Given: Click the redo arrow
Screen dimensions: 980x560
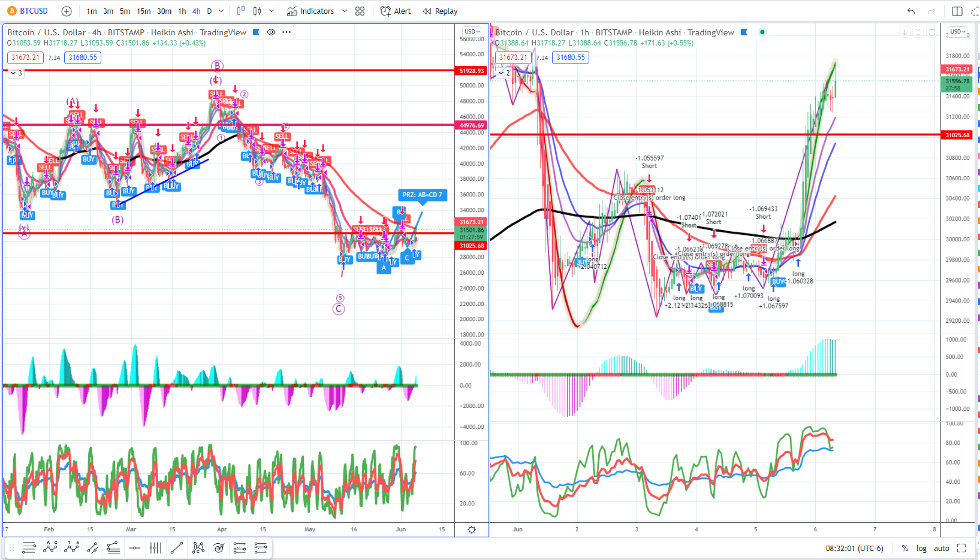Looking at the screenshot, I should click(931, 11).
